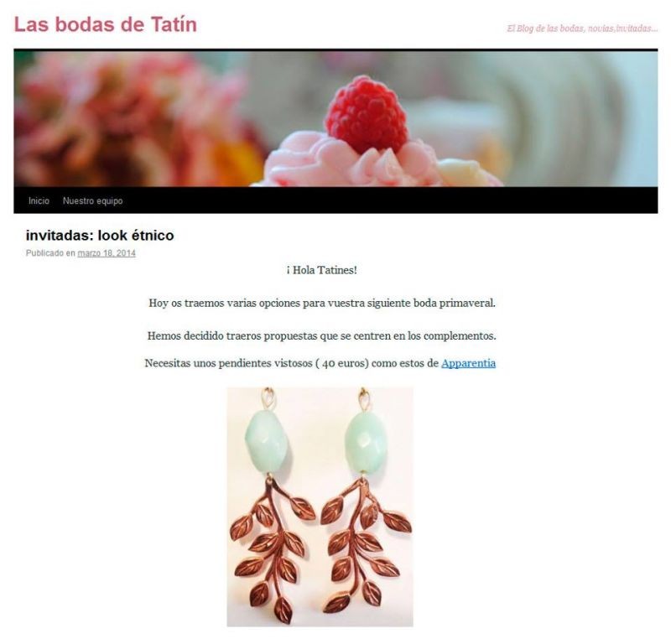
Task: Click the Publicado en label
Action: pyautogui.click(x=50, y=253)
